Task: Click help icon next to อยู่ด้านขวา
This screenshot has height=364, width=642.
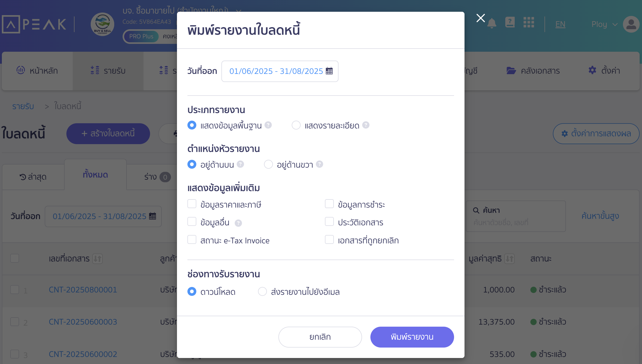Action: pyautogui.click(x=319, y=164)
